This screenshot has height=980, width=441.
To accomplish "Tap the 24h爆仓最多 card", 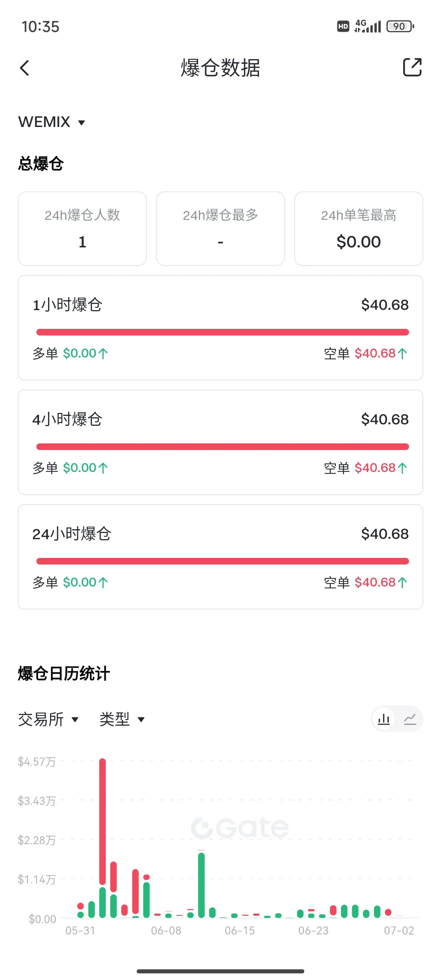I will click(x=220, y=229).
